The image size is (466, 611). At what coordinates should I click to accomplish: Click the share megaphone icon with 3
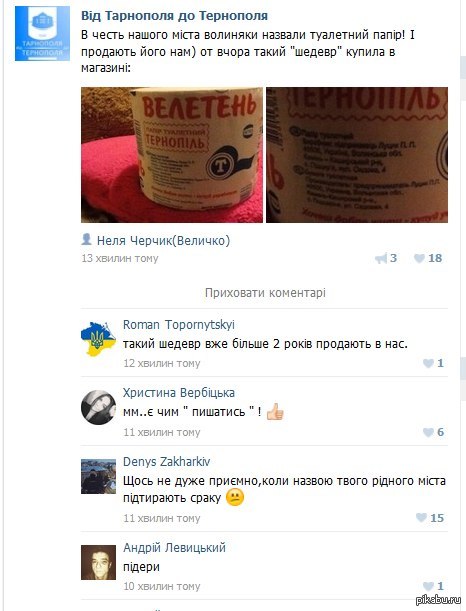tap(381, 258)
